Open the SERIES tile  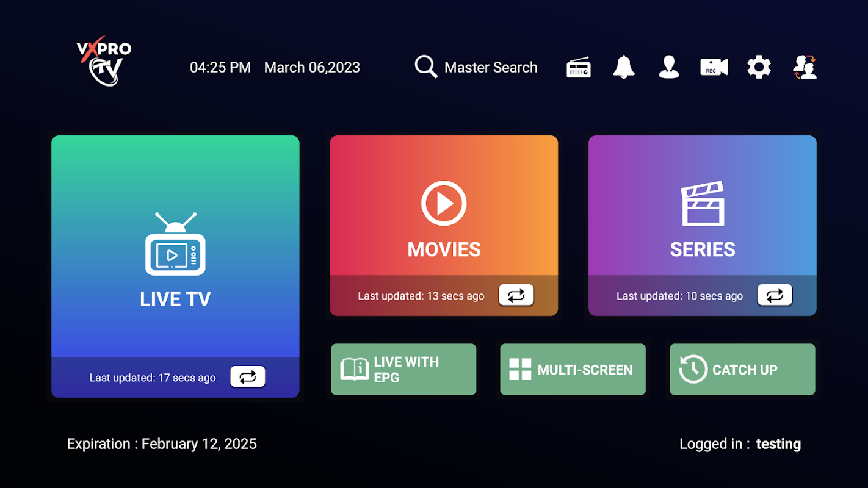[x=703, y=226]
